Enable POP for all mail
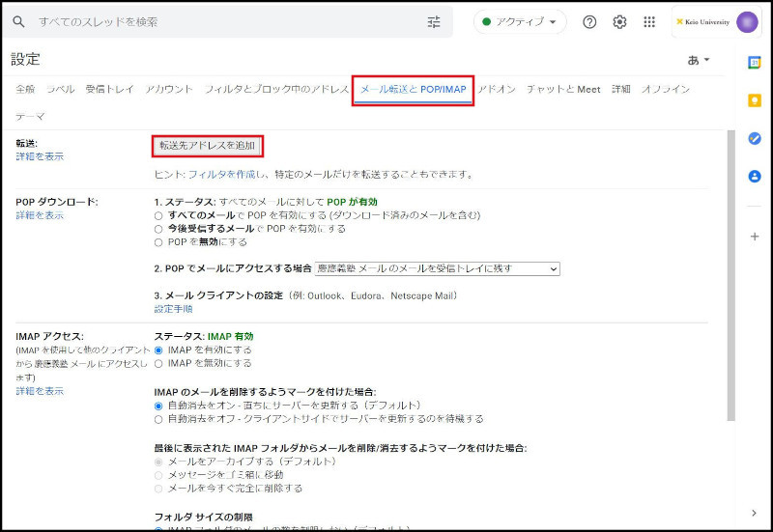 click(x=159, y=215)
